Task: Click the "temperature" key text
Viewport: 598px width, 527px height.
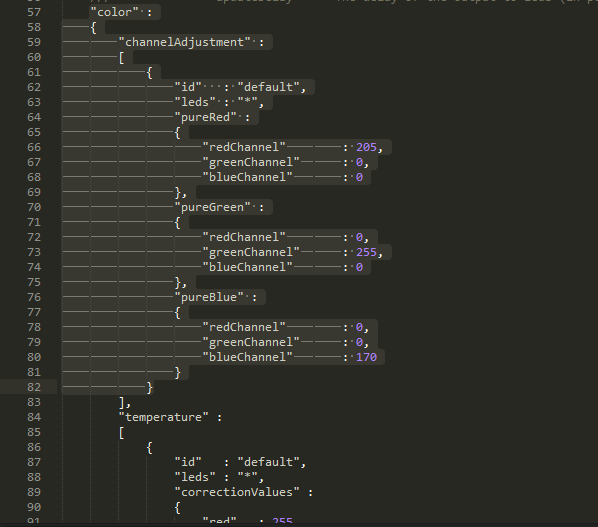Action: point(164,417)
